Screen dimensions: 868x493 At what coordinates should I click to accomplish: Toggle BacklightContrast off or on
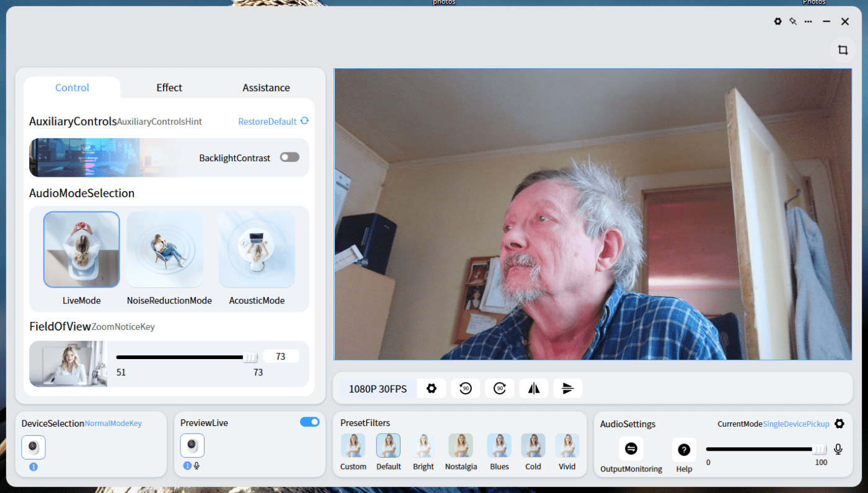point(289,157)
